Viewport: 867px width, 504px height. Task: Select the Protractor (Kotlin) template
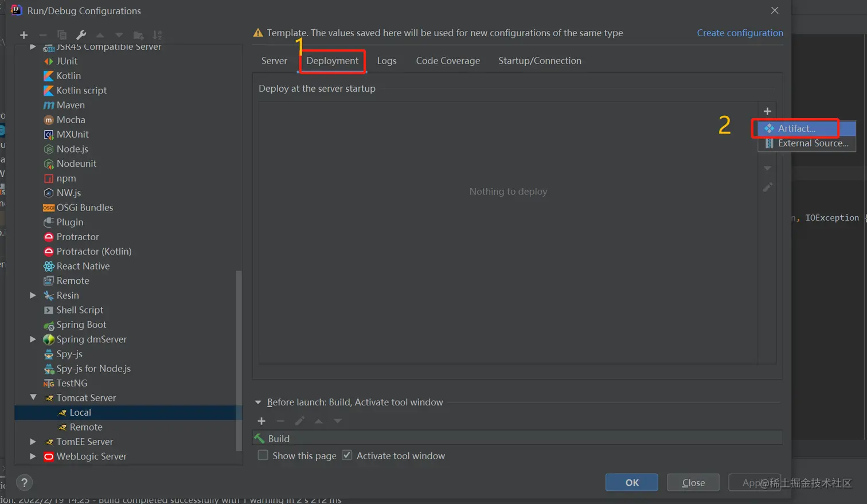[x=93, y=251]
